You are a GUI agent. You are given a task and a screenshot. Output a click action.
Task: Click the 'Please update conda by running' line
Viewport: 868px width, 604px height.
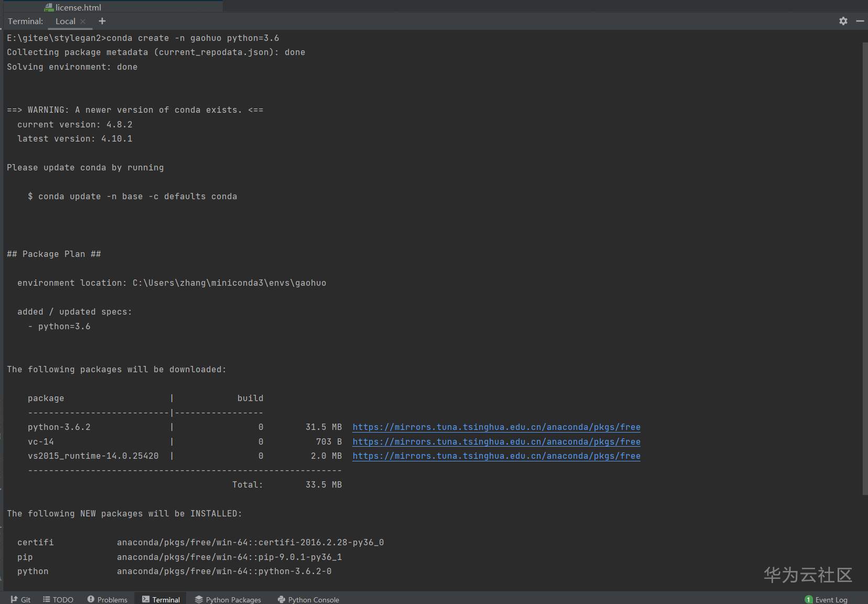85,168
